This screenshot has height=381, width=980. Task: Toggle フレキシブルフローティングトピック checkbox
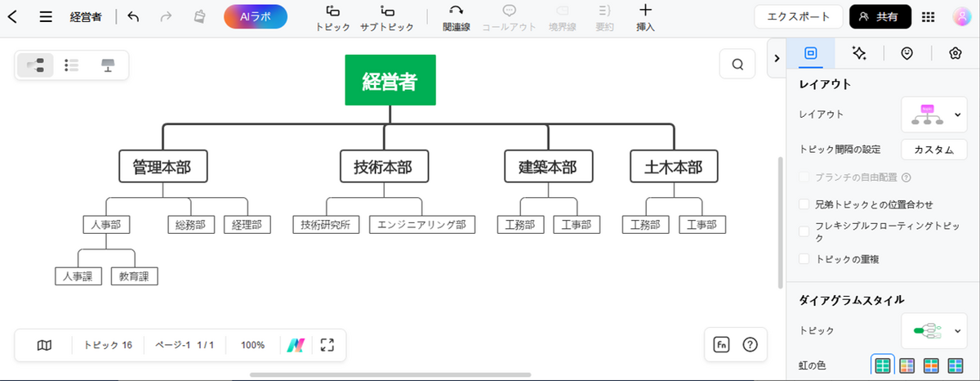tap(804, 231)
